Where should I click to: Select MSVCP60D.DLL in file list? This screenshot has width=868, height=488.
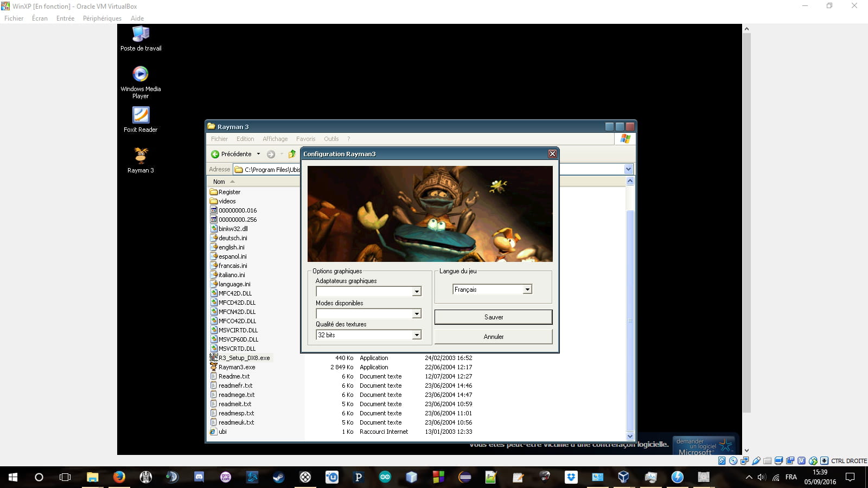tap(234, 339)
